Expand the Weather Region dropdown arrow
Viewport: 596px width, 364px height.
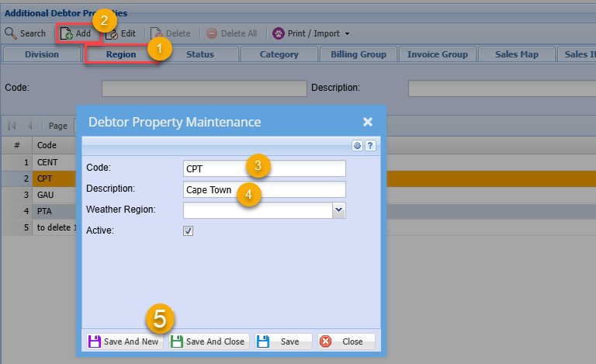338,210
